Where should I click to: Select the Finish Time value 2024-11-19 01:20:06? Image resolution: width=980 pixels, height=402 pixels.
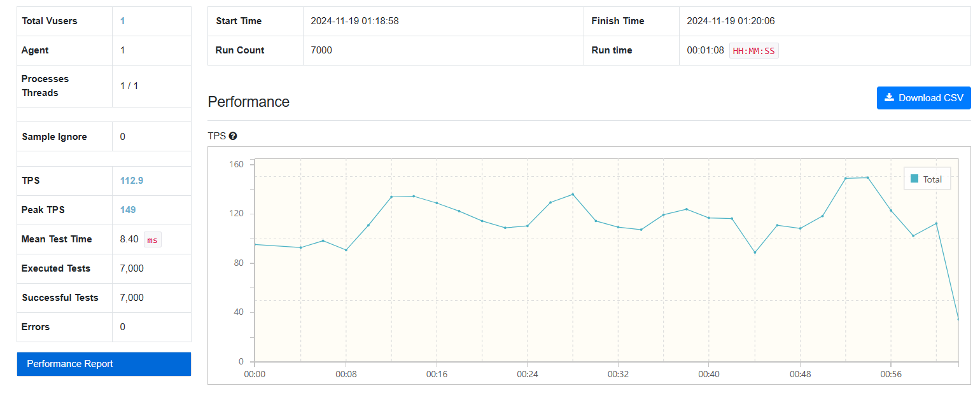pyautogui.click(x=731, y=21)
